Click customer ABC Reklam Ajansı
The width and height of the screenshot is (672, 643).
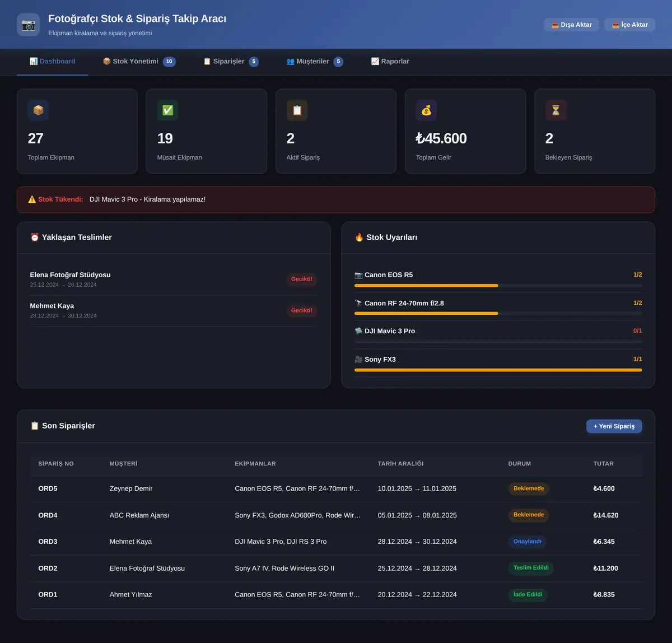click(139, 515)
